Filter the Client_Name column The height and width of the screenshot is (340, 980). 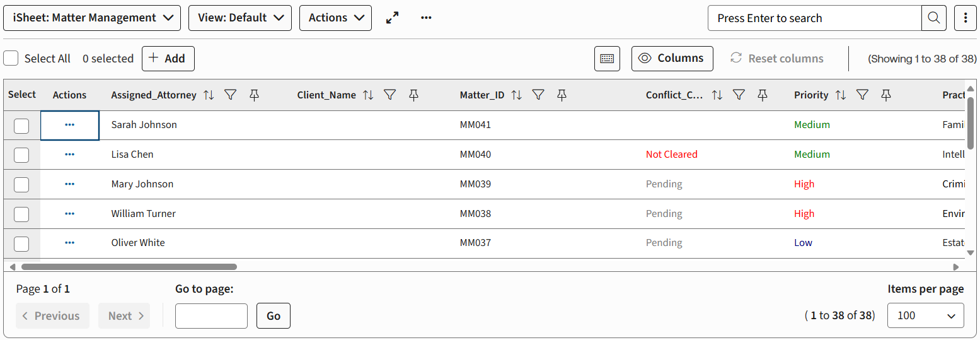[390, 95]
